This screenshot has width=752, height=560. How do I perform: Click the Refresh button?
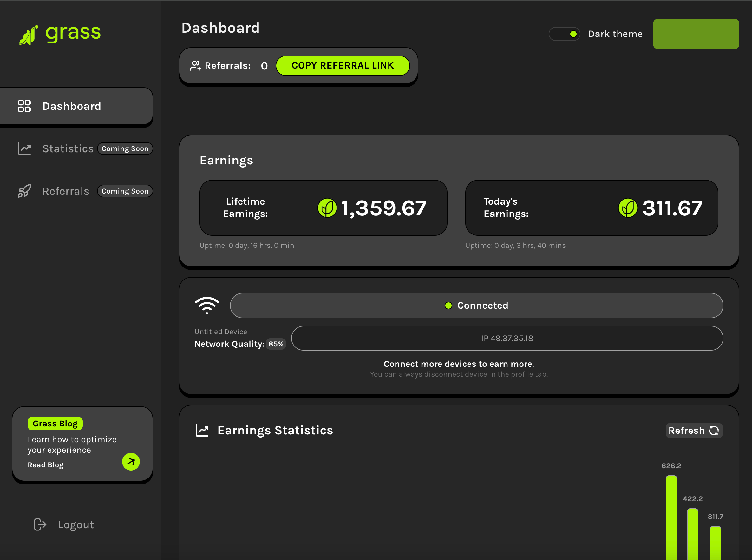694,431
